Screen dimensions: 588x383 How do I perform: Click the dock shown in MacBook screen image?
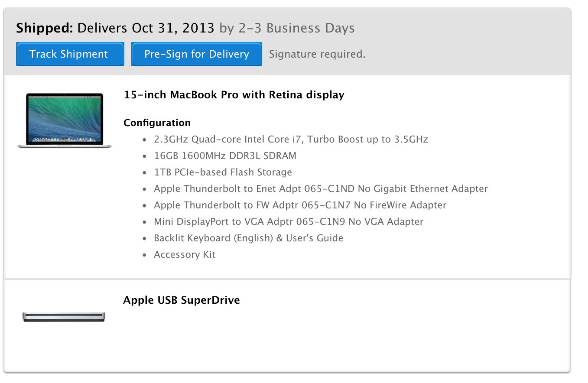64,140
